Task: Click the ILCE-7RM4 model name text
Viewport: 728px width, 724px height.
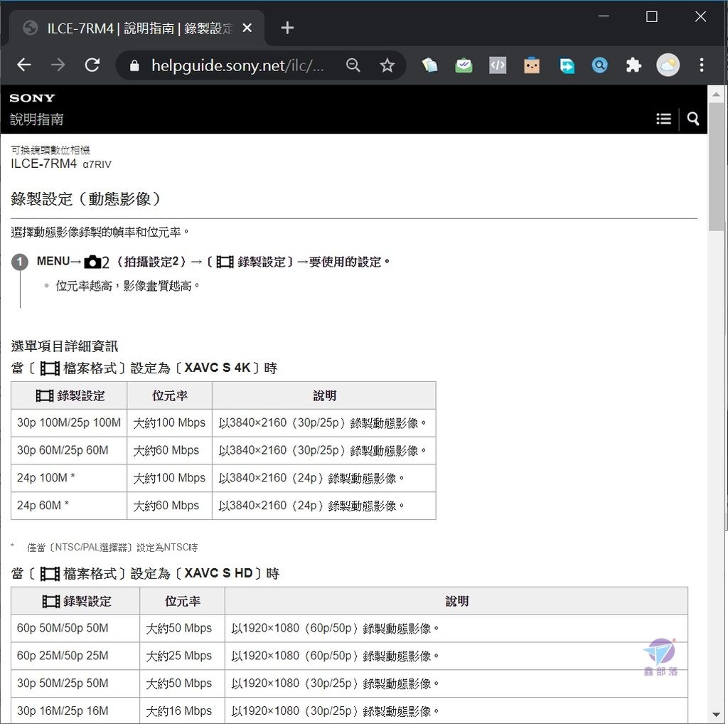Action: tap(43, 164)
